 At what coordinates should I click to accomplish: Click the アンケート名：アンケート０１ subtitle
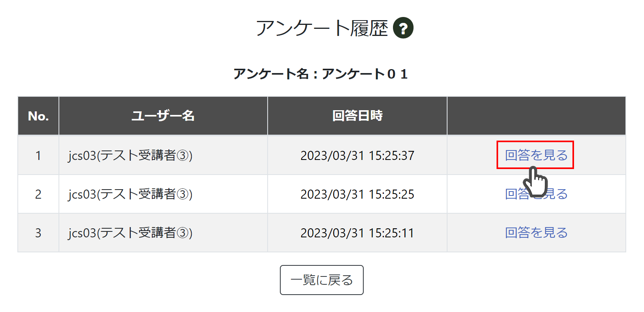321,74
